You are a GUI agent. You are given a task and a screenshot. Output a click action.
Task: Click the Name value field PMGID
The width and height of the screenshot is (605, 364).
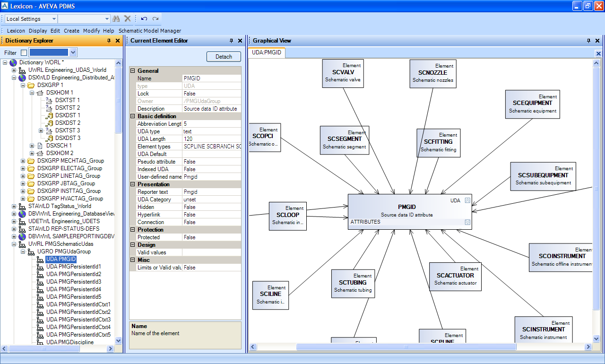212,78
